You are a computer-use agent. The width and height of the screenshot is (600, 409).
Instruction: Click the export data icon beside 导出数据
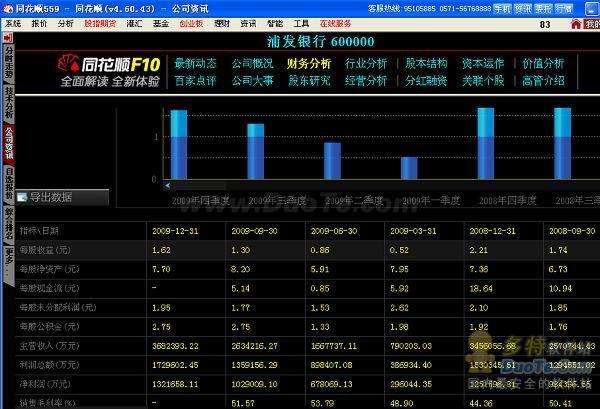pos(22,197)
